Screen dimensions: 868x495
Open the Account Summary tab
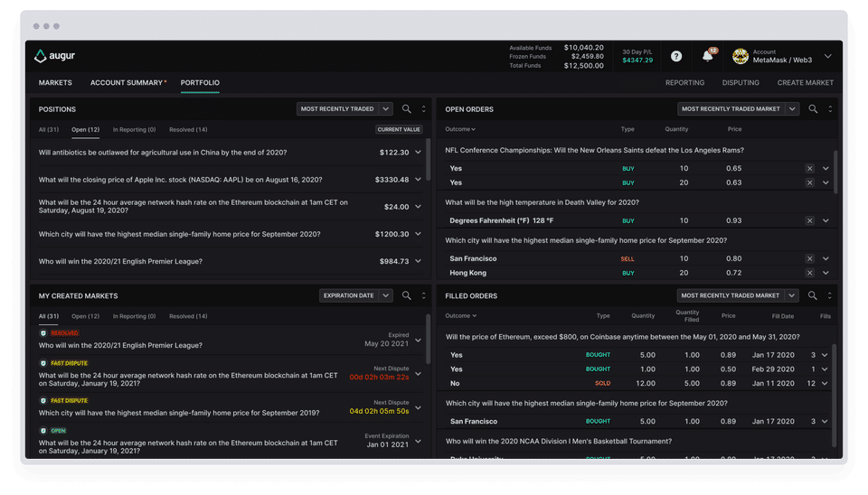coord(127,82)
